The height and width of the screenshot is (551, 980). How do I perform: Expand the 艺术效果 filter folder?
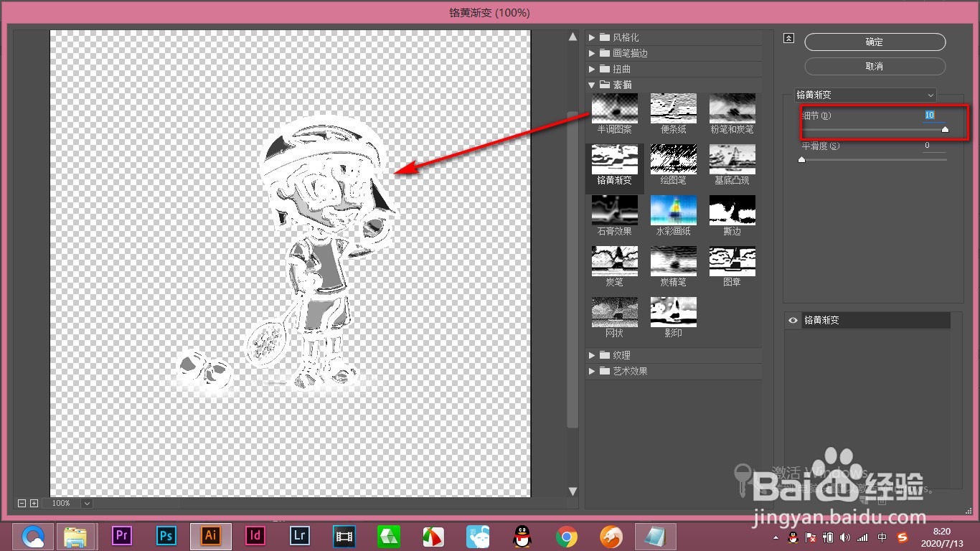pos(592,371)
